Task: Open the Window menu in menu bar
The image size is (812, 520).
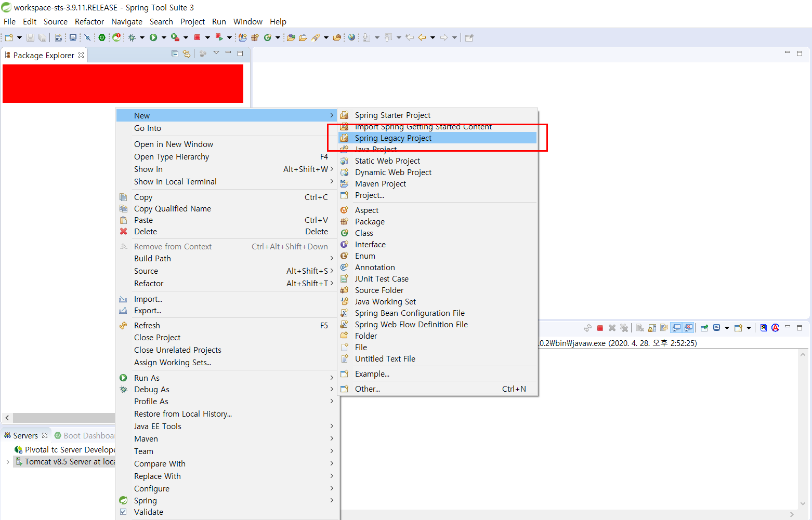Action: click(248, 22)
